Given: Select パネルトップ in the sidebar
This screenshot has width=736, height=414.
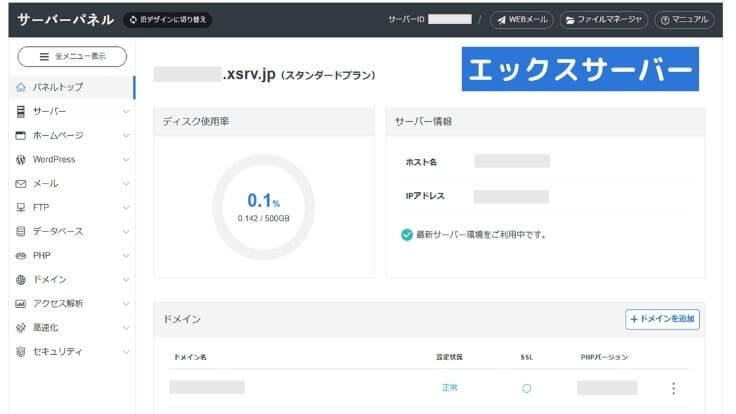Looking at the screenshot, I should [72, 87].
